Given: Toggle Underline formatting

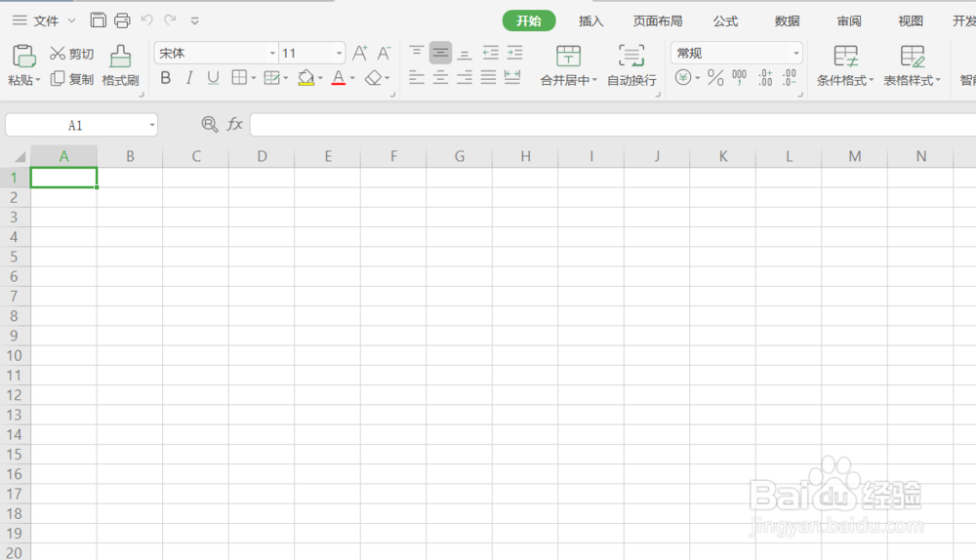Looking at the screenshot, I should [x=213, y=78].
